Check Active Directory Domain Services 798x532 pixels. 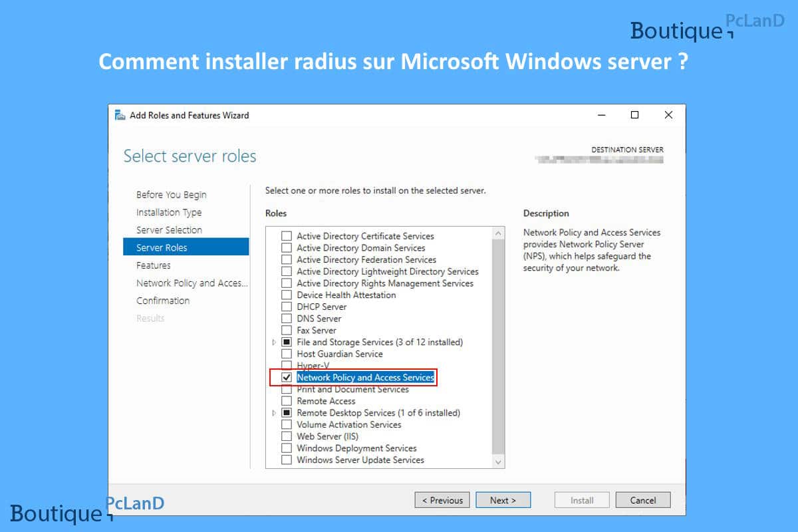click(287, 248)
